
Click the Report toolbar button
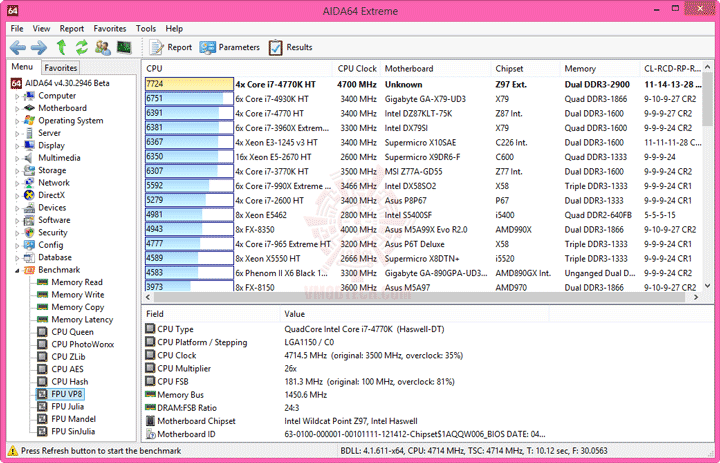pyautogui.click(x=170, y=47)
